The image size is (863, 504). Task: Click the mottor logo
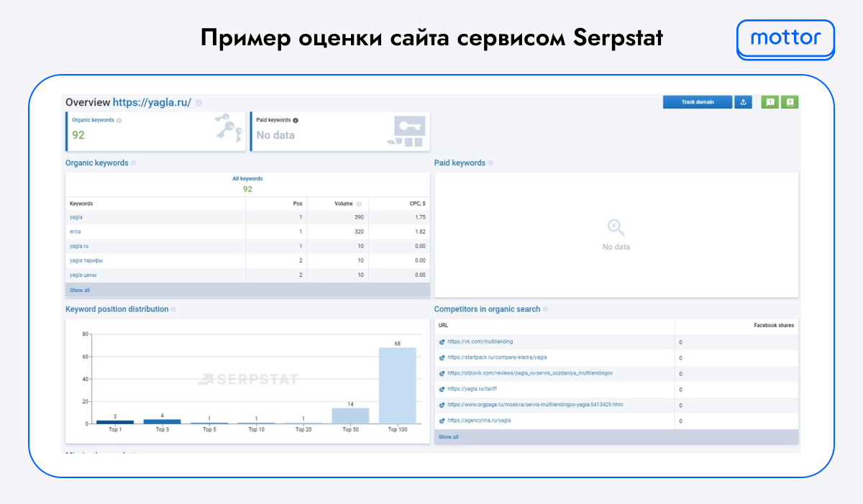[x=786, y=38]
